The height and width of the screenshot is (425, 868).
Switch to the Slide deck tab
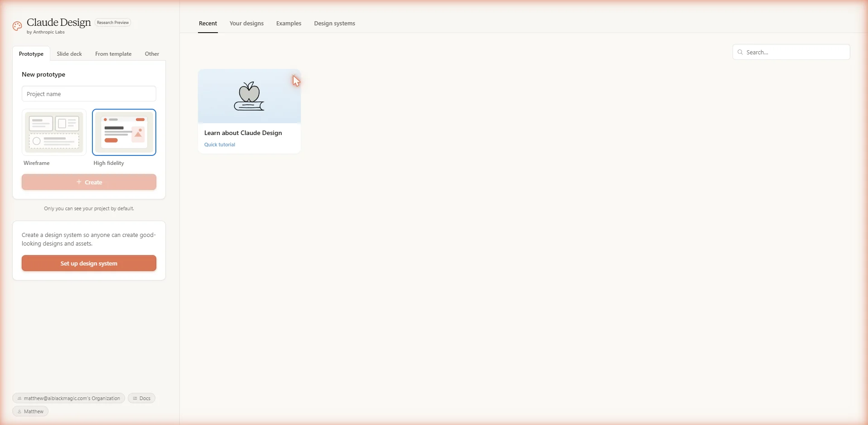69,54
